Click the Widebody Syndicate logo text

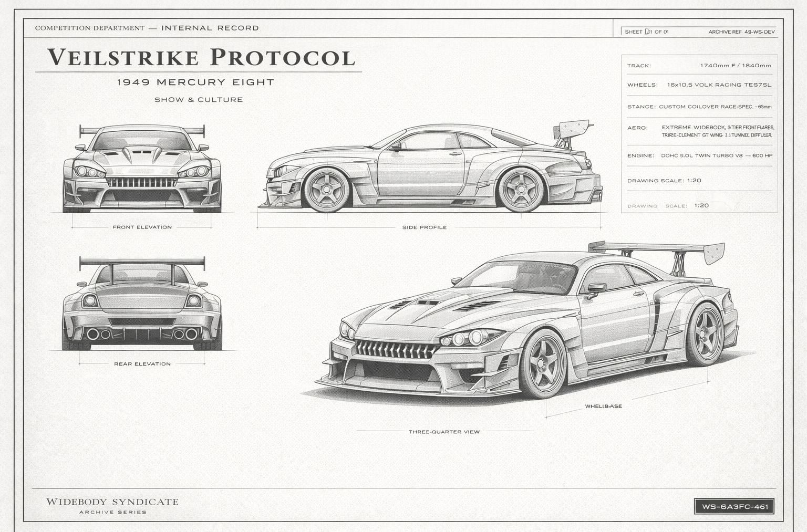(x=112, y=502)
